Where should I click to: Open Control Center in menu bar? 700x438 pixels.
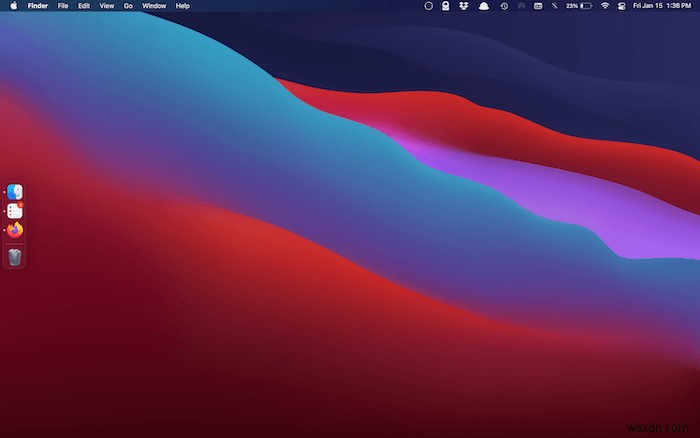621,6
